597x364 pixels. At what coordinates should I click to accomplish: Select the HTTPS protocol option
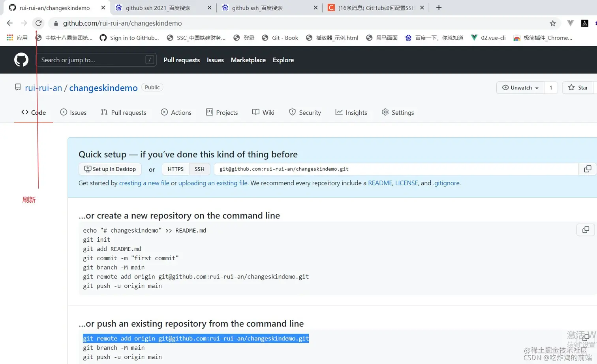click(176, 169)
